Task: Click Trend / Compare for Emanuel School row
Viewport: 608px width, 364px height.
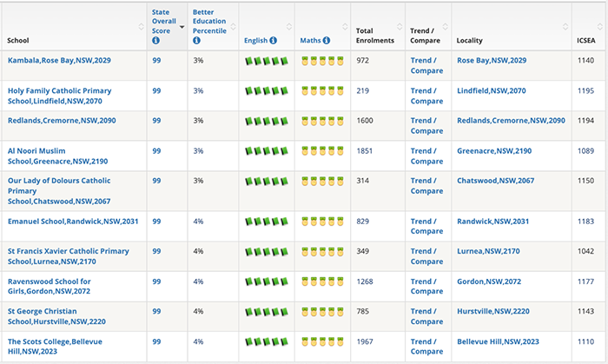Action: tap(426, 226)
